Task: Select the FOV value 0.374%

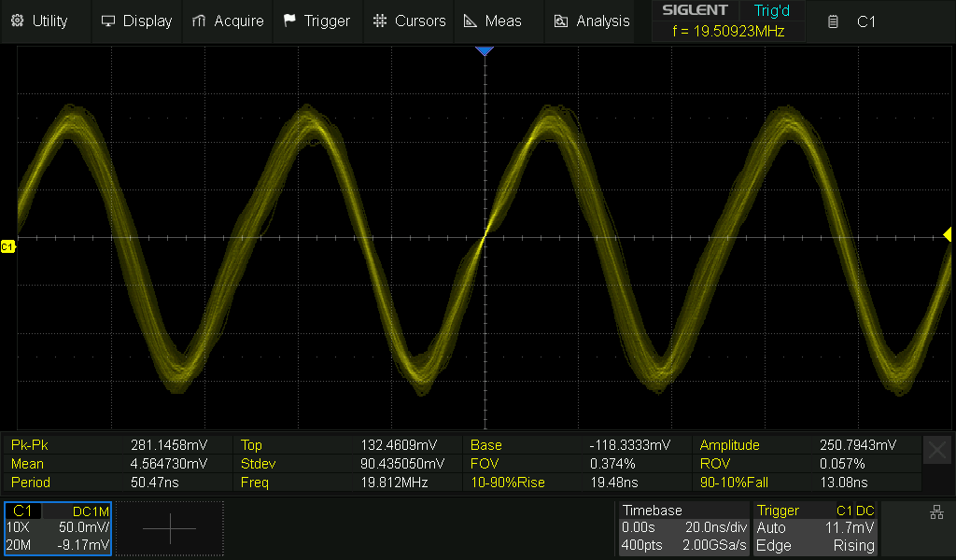Action: [x=612, y=464]
